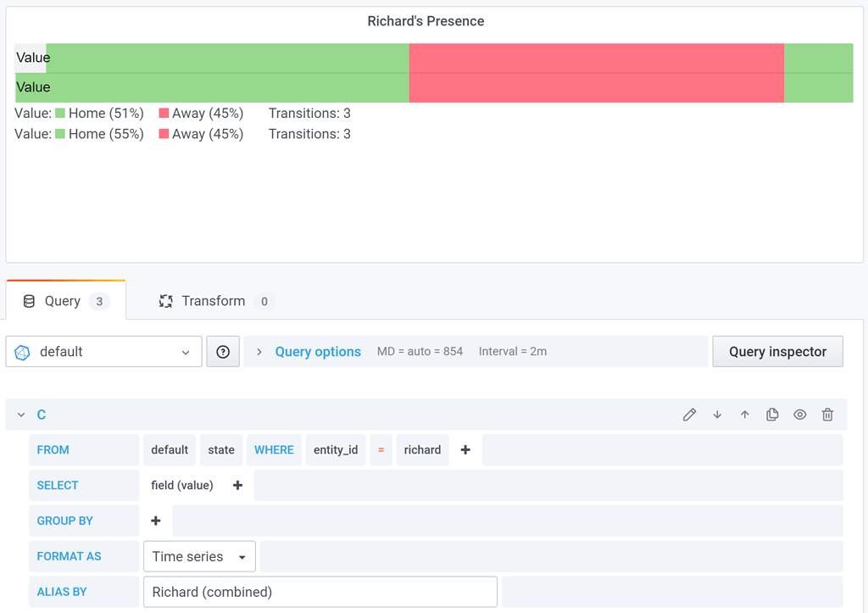Move query C up

tap(744, 414)
